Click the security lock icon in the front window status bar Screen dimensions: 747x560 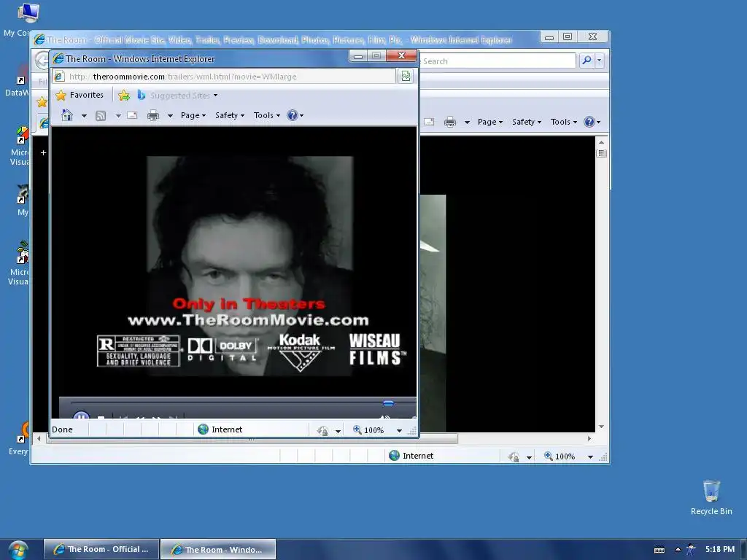pyautogui.click(x=322, y=430)
